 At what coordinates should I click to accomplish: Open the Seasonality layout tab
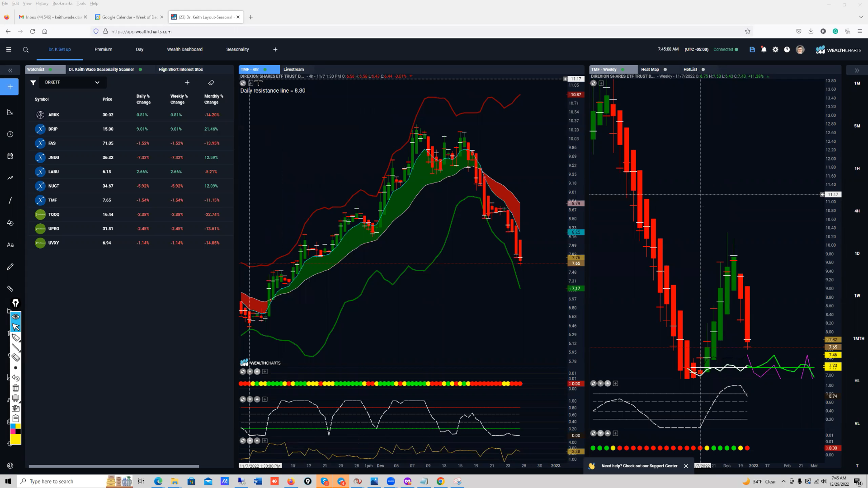tap(238, 50)
